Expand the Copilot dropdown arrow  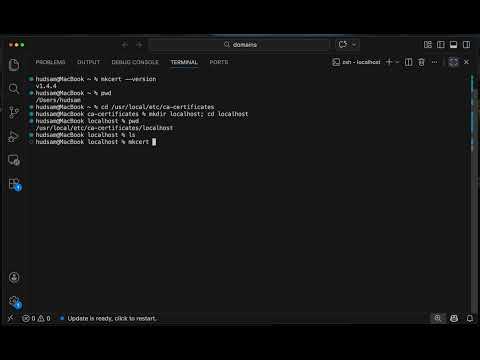tap(354, 45)
